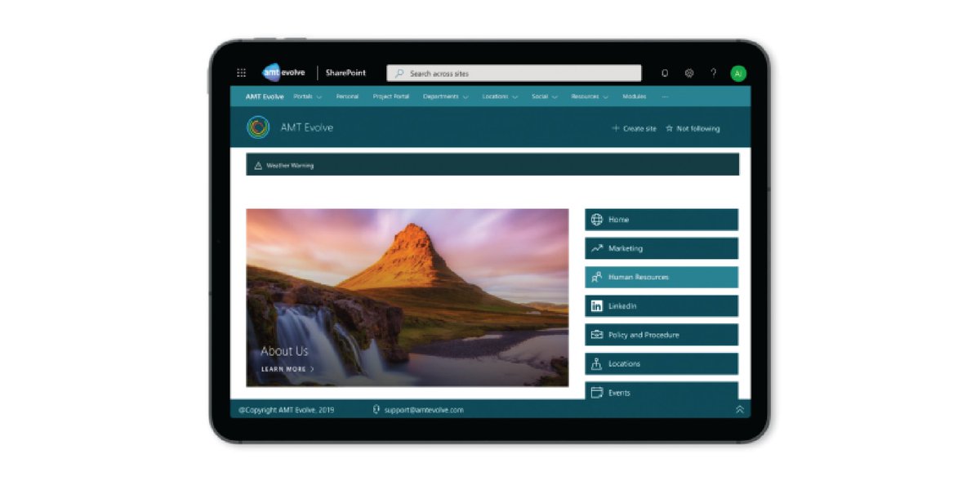Open the settings gear menu
980x490 pixels.
[688, 73]
